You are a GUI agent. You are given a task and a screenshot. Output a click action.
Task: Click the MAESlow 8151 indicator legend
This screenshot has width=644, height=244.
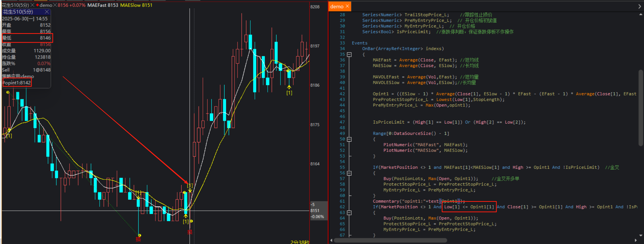[x=136, y=5]
